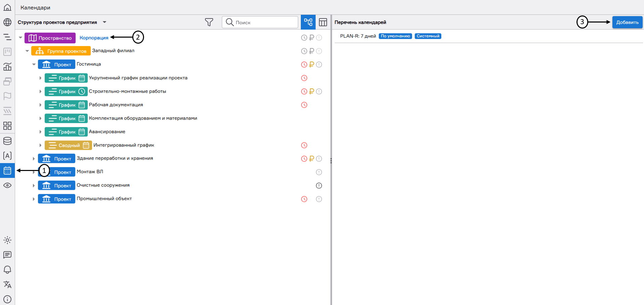
Task: Open the notifications bell icon
Action: coord(7,270)
